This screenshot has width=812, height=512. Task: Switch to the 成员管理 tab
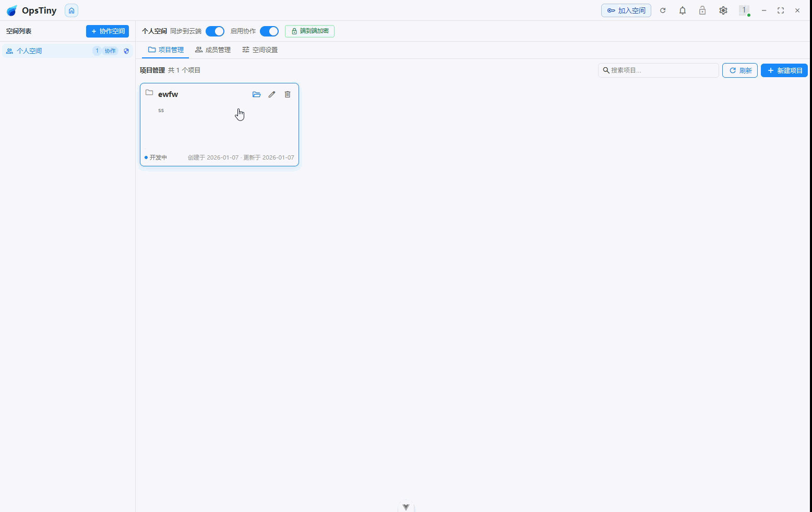[x=213, y=50]
